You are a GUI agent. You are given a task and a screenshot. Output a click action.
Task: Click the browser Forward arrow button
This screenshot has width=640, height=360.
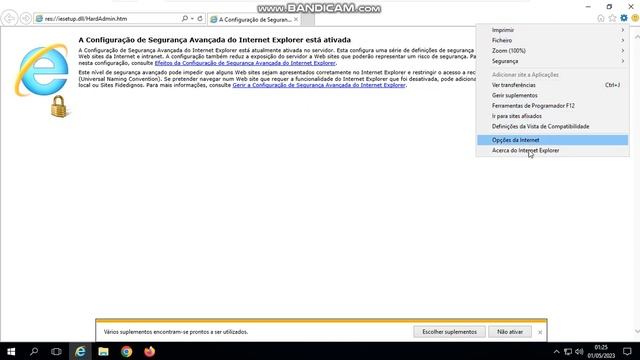[26, 18]
